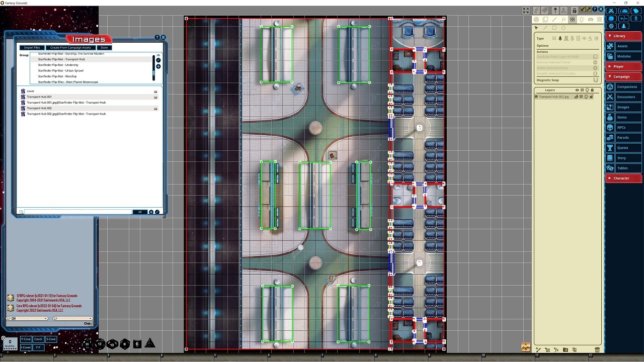Delete a layer using the trash icon

(x=597, y=349)
